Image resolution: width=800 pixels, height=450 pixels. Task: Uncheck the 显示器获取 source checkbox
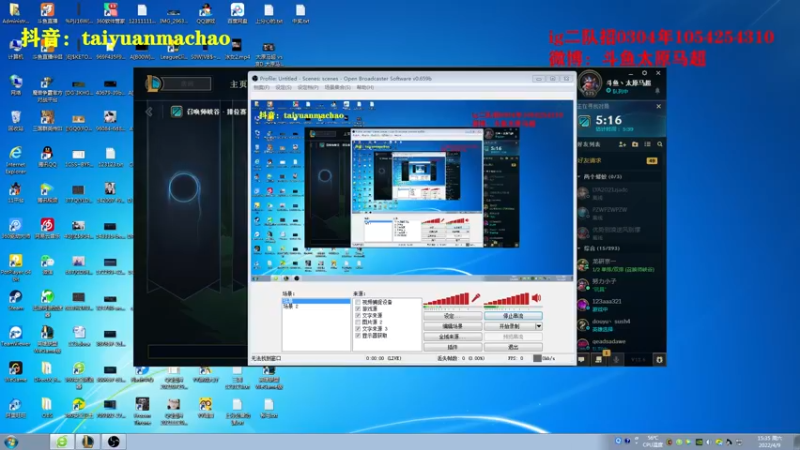click(358, 335)
